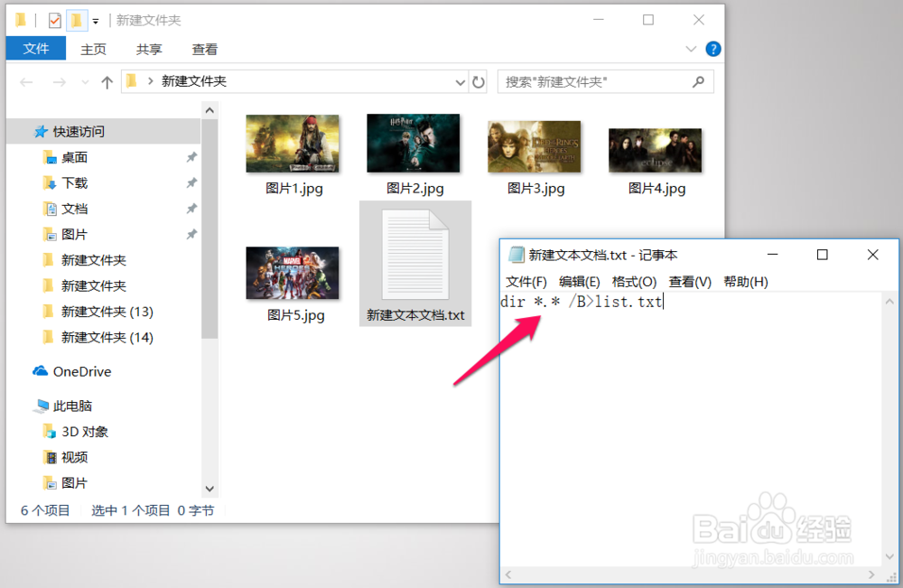Expand the address bar history dropdown

coord(461,82)
